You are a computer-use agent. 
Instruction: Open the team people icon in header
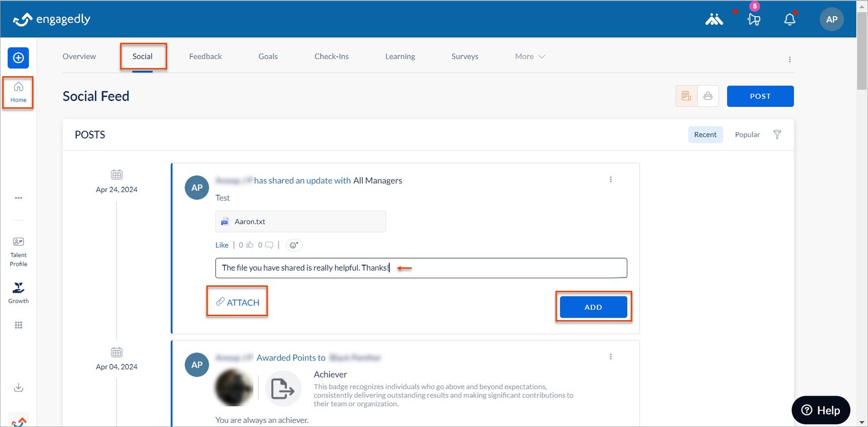(x=714, y=20)
